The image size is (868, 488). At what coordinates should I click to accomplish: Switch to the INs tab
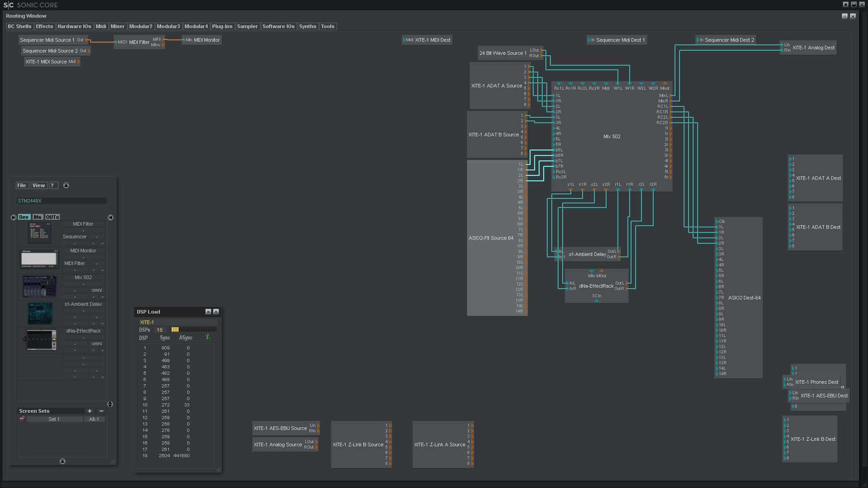point(38,217)
